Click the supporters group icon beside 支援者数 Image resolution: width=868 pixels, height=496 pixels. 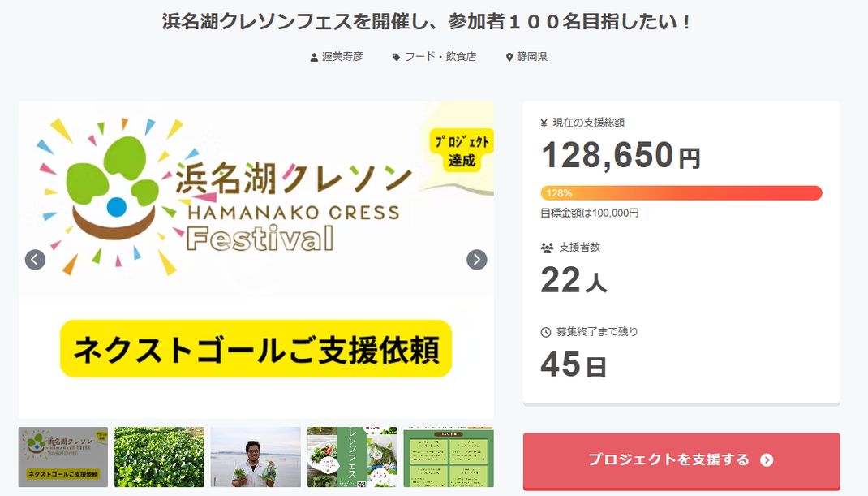(547, 248)
